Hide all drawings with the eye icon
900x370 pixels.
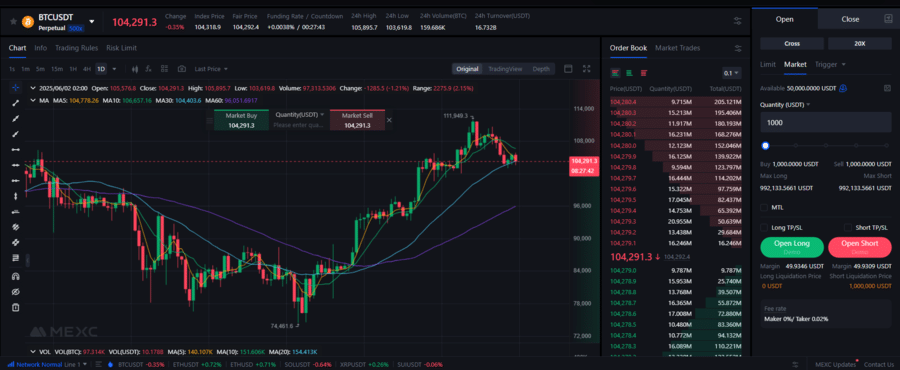pyautogui.click(x=15, y=291)
